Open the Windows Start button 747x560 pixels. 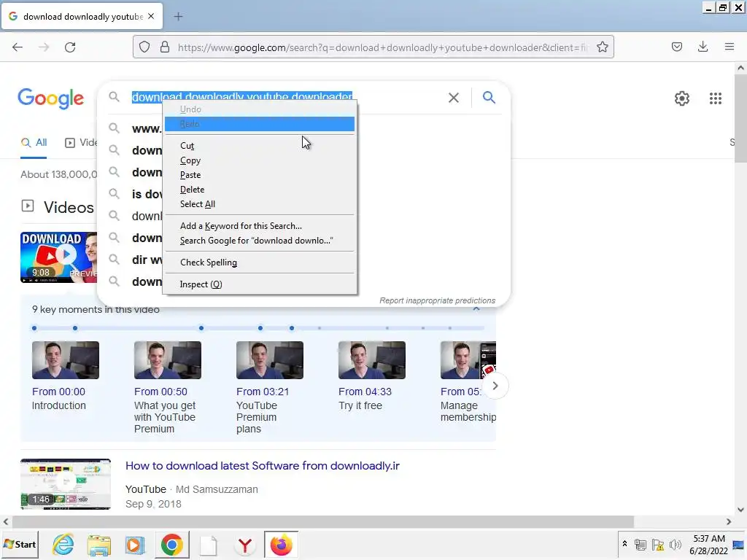click(20, 544)
